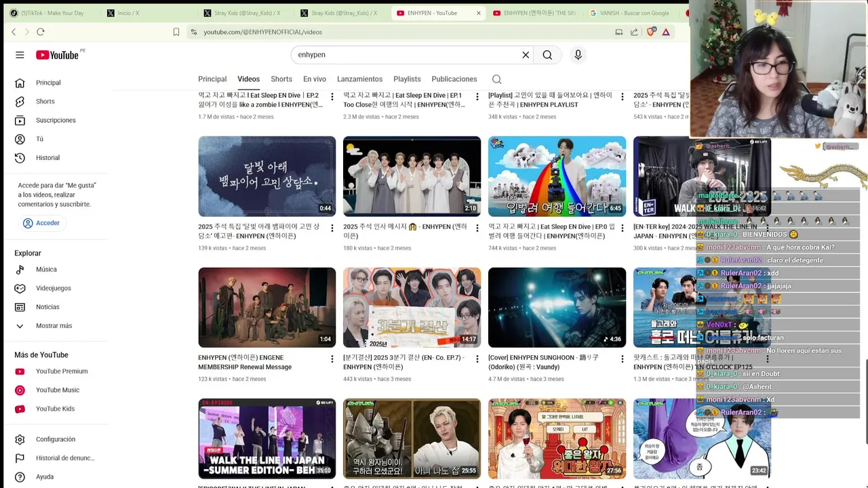Open the Brave Rewards triangle icon
Viewport: 868px width, 488px height.
point(666,32)
